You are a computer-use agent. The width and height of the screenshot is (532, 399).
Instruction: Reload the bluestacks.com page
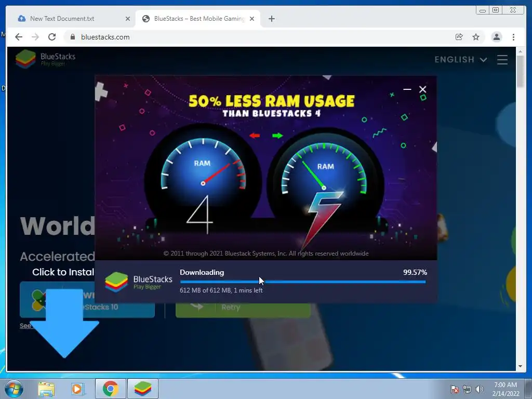52,37
